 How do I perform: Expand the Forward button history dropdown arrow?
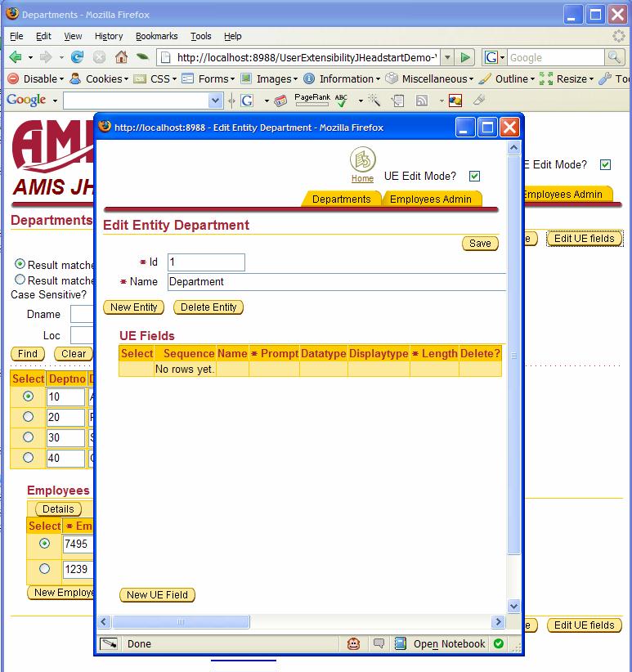[61, 57]
